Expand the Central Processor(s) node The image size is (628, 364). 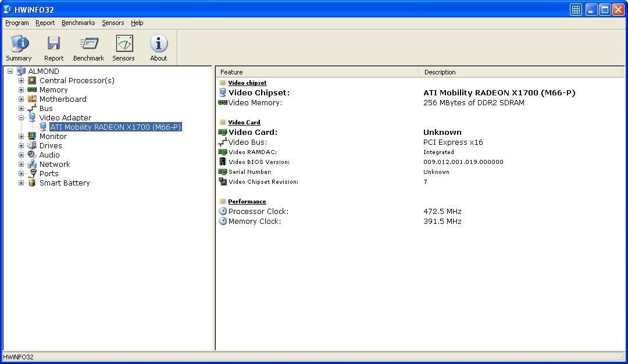[22, 80]
